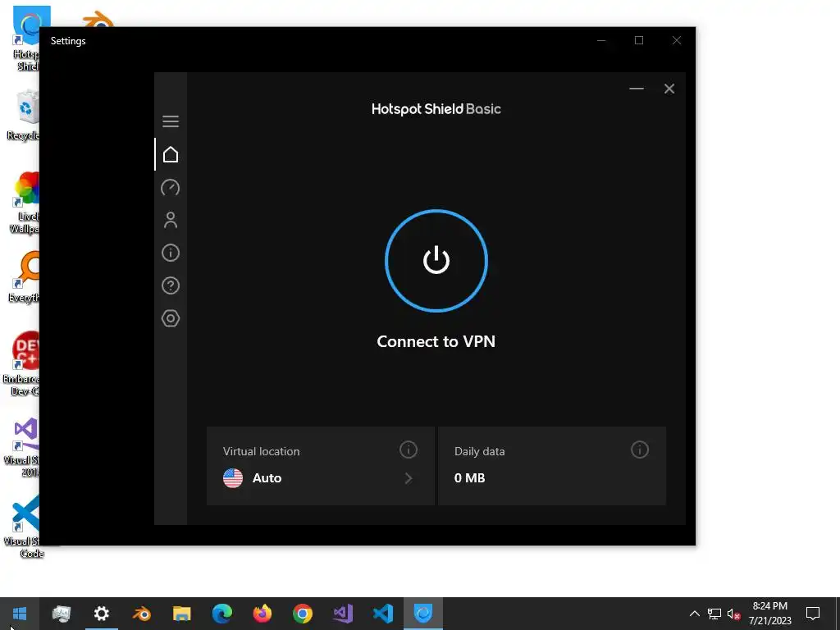
Task: Open the network status tray icon
Action: point(714,614)
